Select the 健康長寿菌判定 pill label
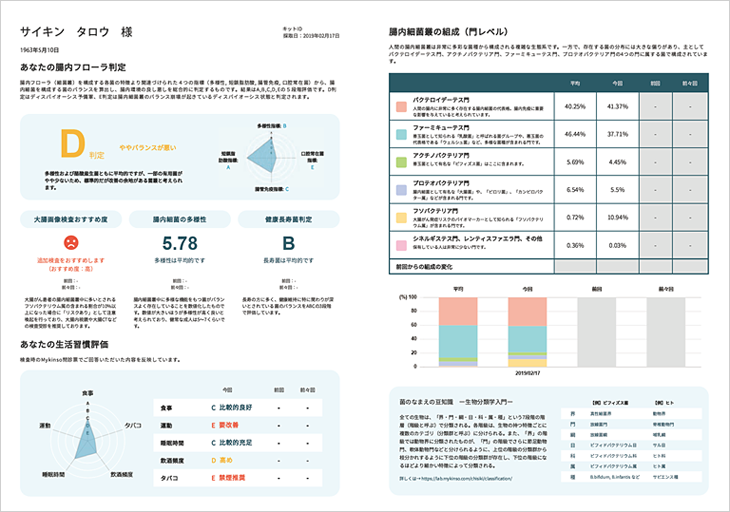Image resolution: width=730 pixels, height=512 pixels. click(x=289, y=219)
